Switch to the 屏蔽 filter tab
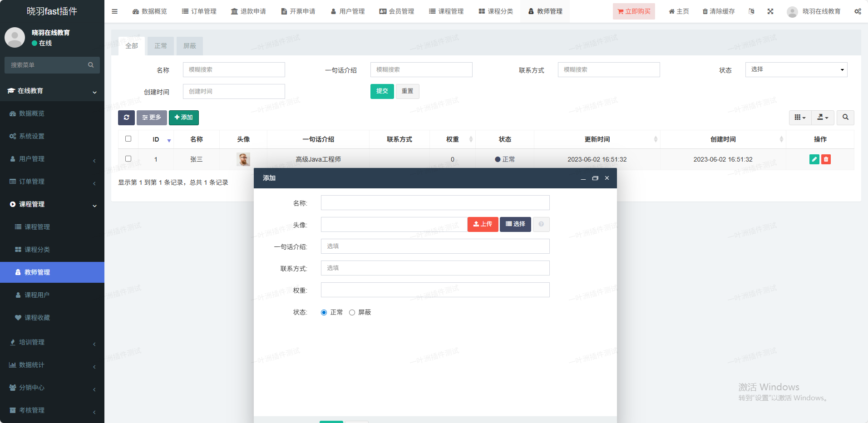Viewport: 868px width, 423px height. pyautogui.click(x=189, y=46)
